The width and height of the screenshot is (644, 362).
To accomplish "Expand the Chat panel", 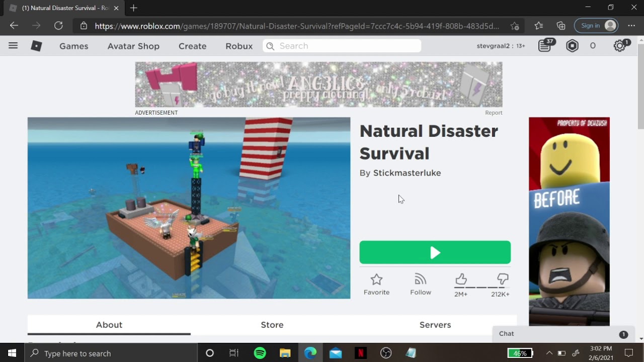I will 563,334.
